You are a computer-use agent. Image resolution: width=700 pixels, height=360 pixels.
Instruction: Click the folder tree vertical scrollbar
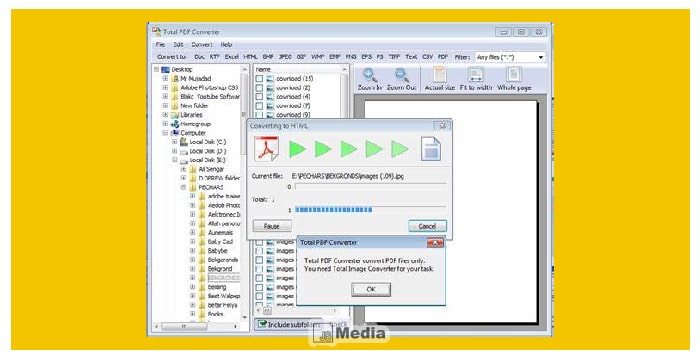coord(245,193)
